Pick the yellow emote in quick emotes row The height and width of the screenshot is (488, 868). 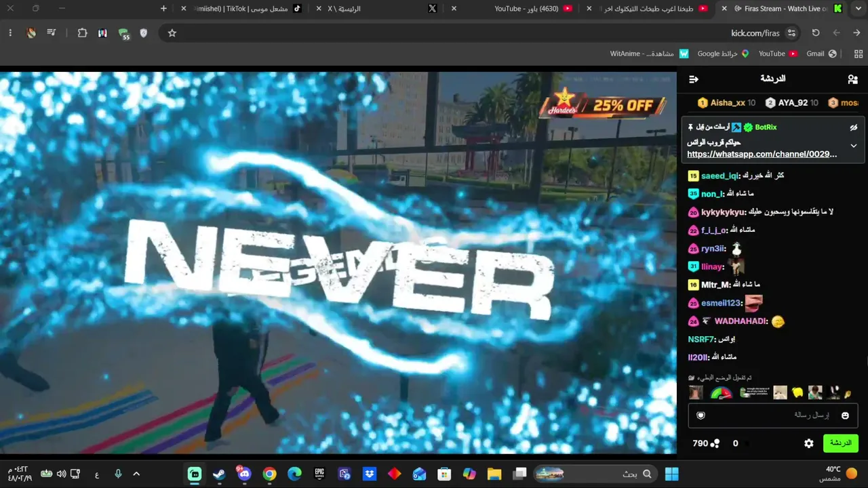click(797, 392)
